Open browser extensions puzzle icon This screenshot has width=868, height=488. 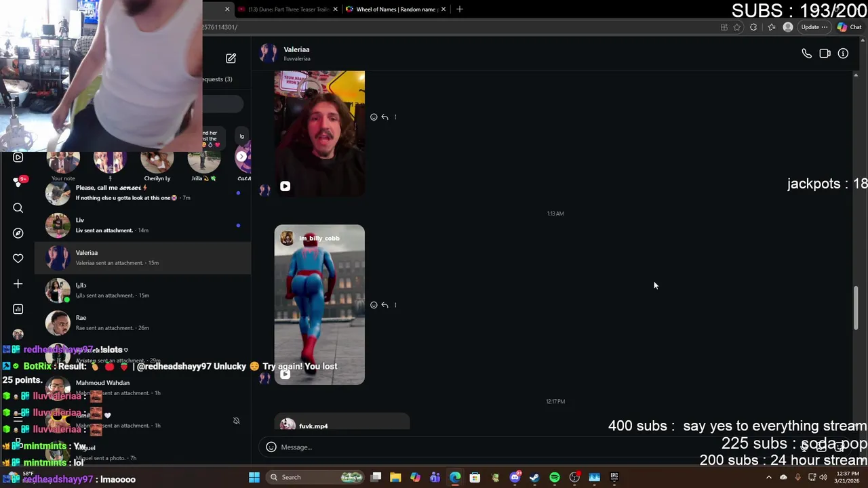[753, 27]
